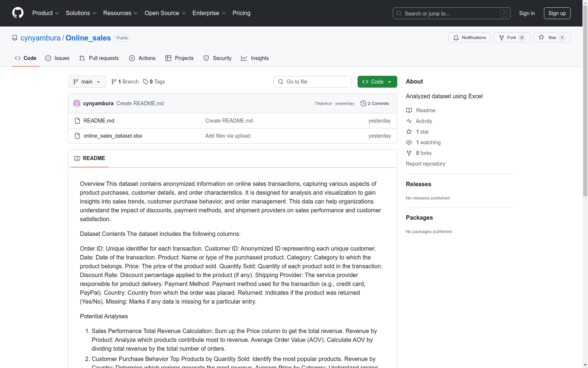Screen dimensions: 588x368
Task: Click cynyambura author name in commit bar
Action: coord(98,103)
